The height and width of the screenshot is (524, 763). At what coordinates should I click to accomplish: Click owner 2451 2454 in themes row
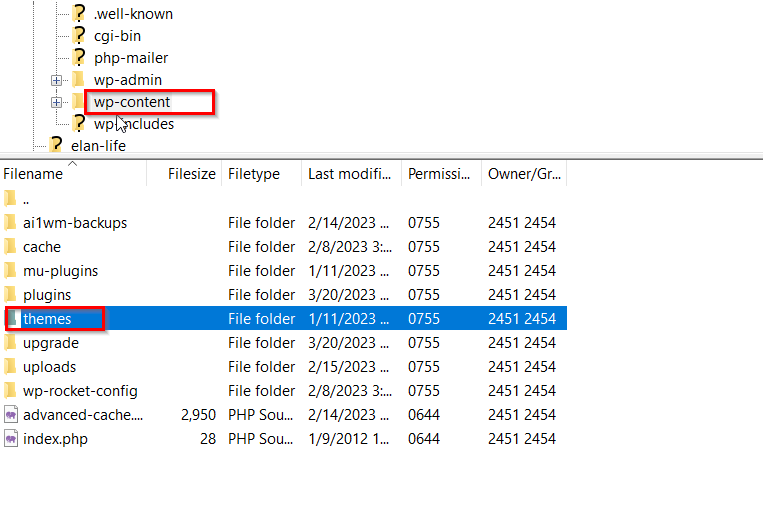522,319
